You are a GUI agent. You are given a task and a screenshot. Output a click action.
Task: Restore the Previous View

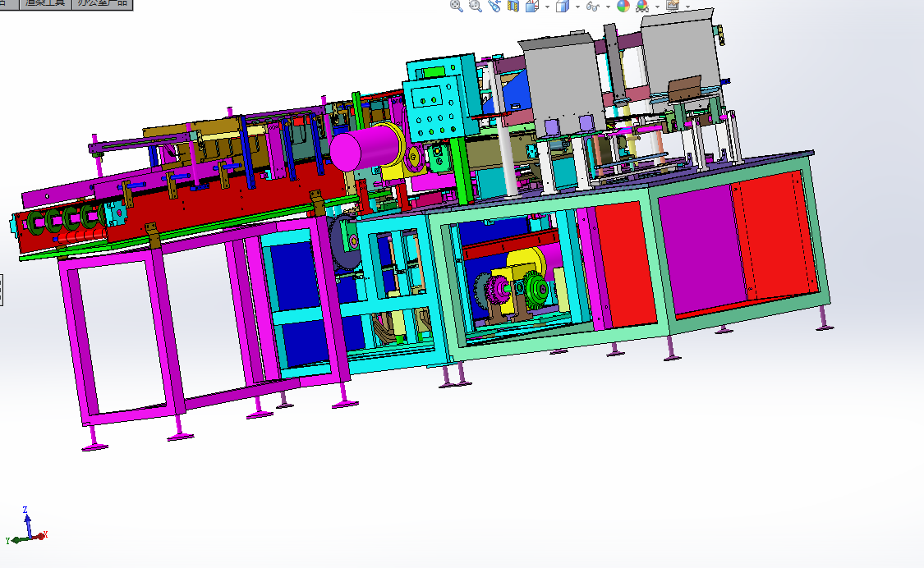pyautogui.click(x=494, y=6)
